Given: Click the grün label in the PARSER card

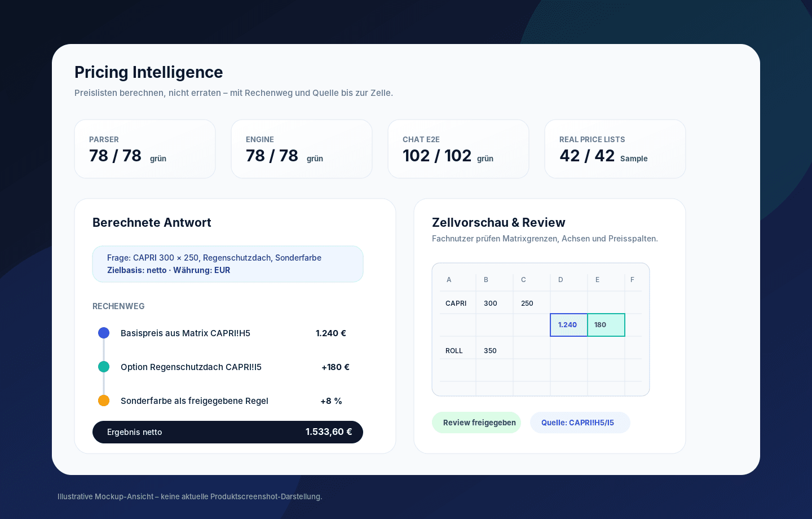Looking at the screenshot, I should click(x=158, y=159).
